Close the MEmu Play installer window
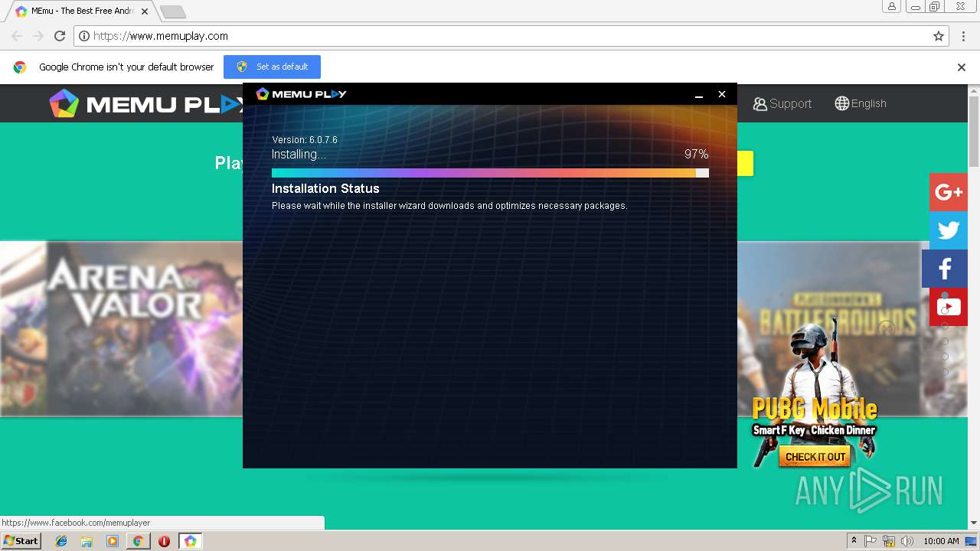This screenshot has height=551, width=980. click(x=721, y=94)
